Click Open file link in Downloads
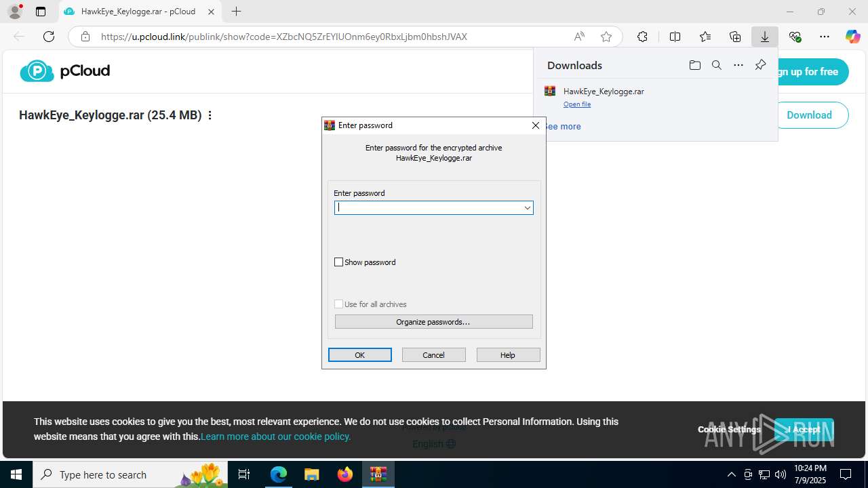Screen dimensions: 868x488 [577, 104]
